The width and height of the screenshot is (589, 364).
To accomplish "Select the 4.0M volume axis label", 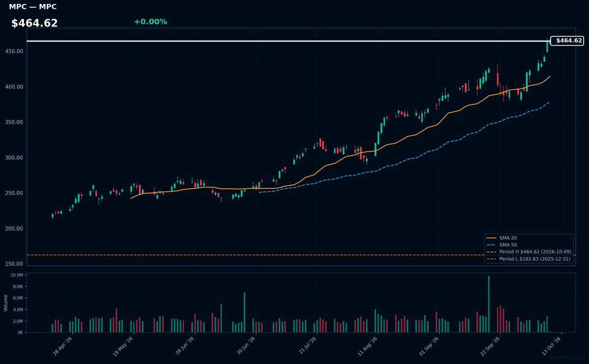I will (x=18, y=310).
